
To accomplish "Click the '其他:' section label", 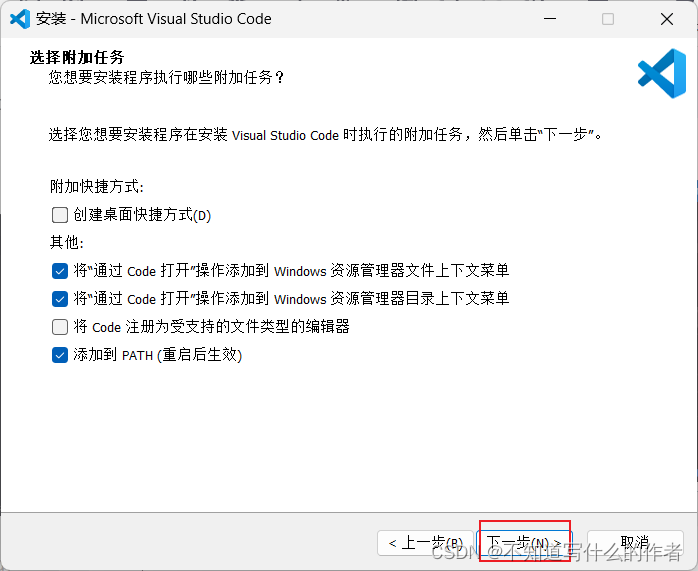I will [x=67, y=243].
